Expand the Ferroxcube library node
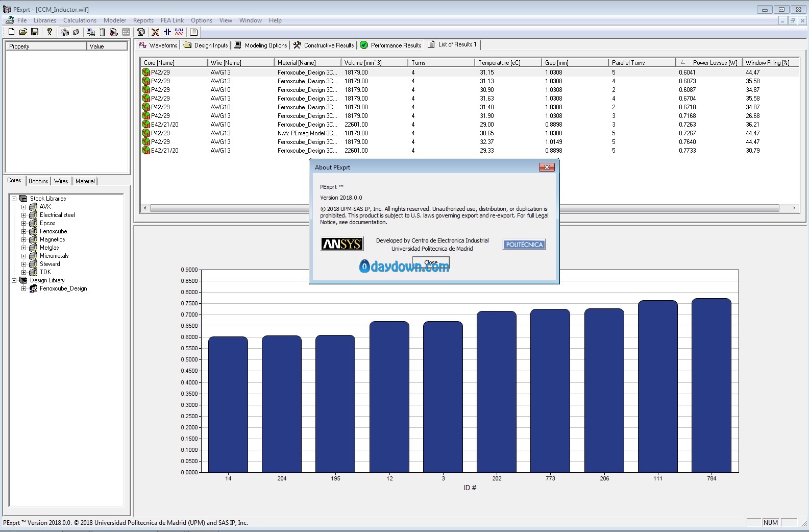 pos(24,231)
